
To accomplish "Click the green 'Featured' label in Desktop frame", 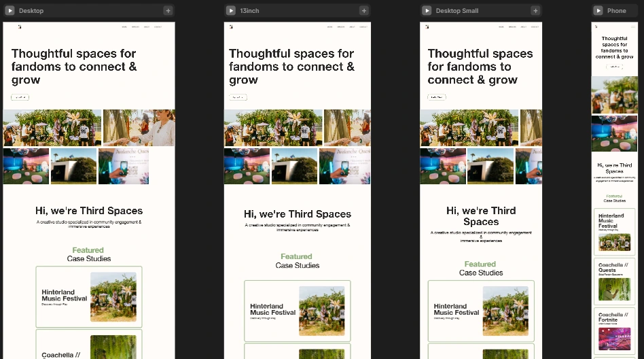I will (88, 250).
